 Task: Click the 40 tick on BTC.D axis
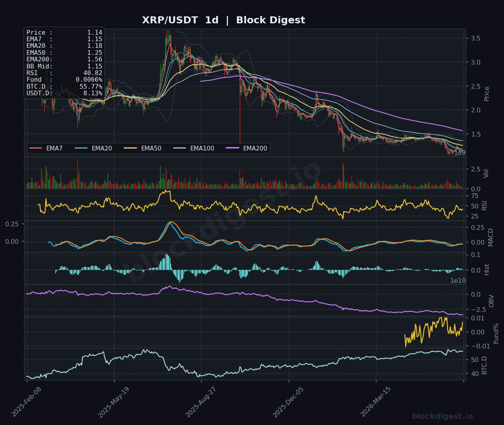coord(474,374)
